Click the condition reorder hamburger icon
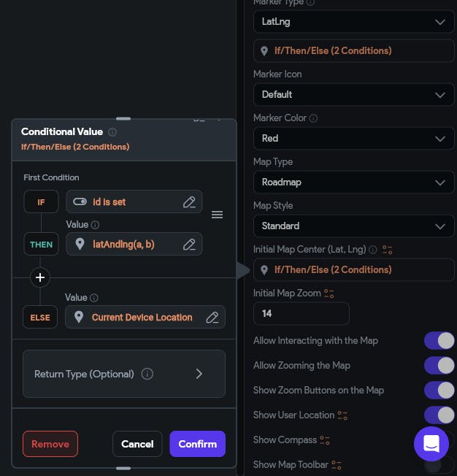This screenshot has height=476, width=457. coord(217,215)
